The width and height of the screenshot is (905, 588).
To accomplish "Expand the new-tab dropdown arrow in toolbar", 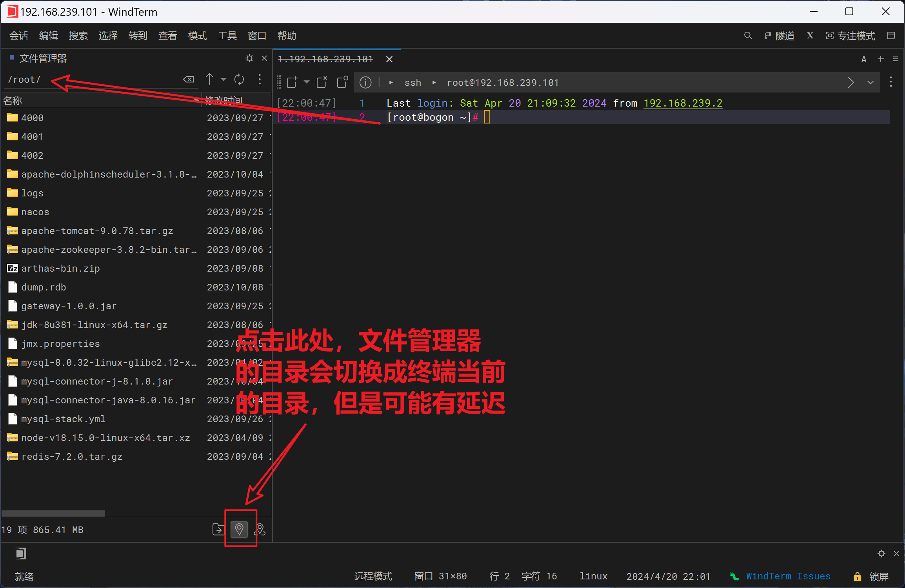I will coord(307,82).
